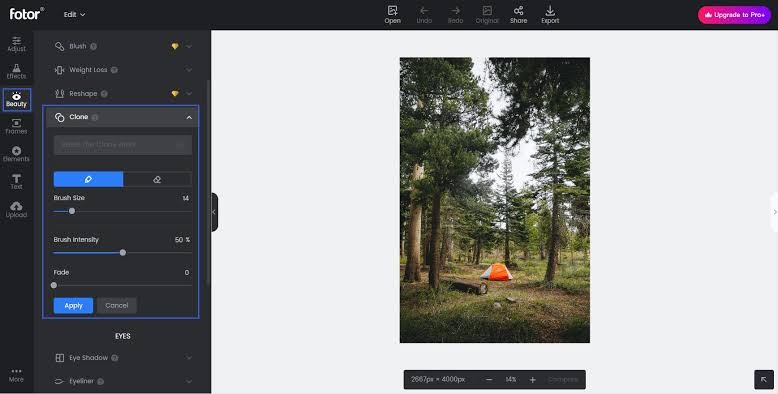
Task: Expand the Eye Shadow section
Action: [x=189, y=357]
